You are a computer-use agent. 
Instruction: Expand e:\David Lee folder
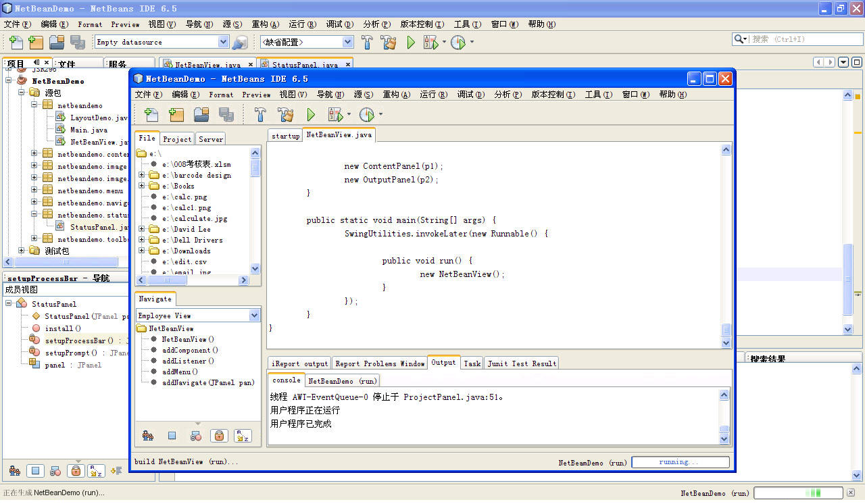click(x=142, y=229)
